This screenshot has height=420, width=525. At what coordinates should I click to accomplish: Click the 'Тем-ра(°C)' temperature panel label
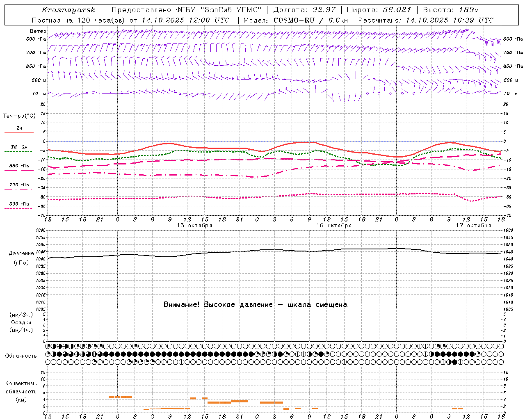click(19, 116)
